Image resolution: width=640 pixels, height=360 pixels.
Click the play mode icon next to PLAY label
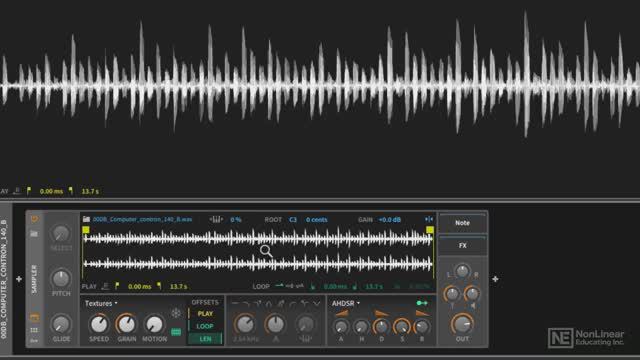pyautogui.click(x=105, y=287)
